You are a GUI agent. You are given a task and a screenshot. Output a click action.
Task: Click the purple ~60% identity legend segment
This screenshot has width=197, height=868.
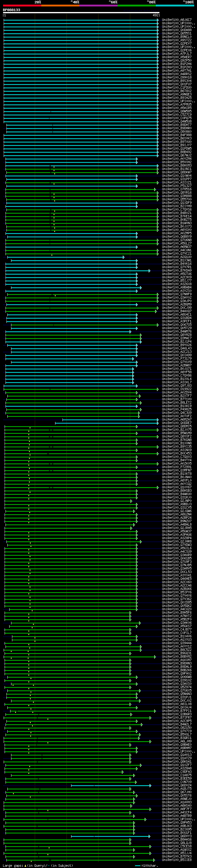99,6
